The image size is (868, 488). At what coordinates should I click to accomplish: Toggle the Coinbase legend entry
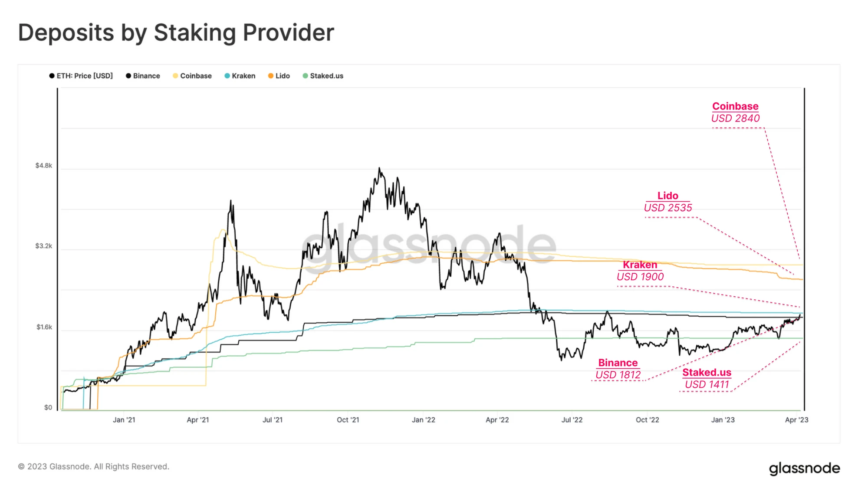192,76
